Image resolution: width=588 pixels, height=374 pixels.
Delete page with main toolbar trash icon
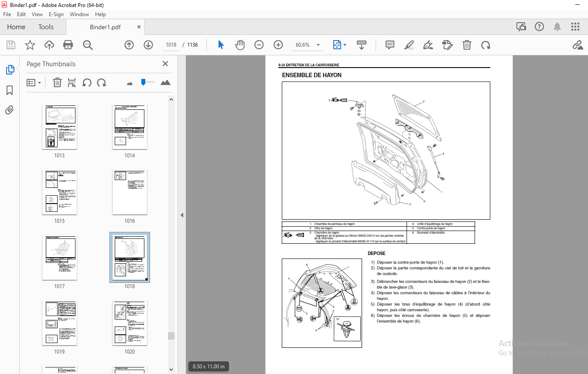tap(467, 45)
